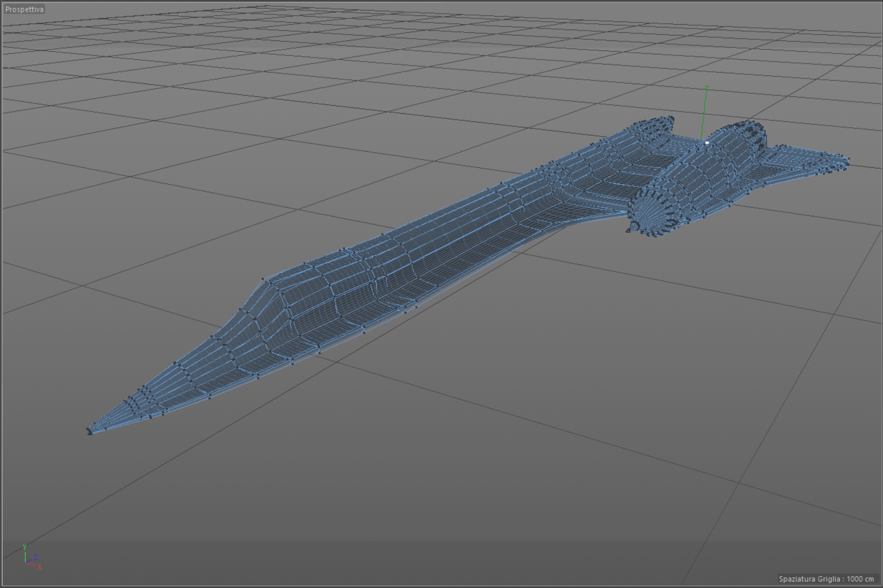The image size is (883, 588).
Task: Click the world axis indicator's blue Z label
Action: [35, 557]
